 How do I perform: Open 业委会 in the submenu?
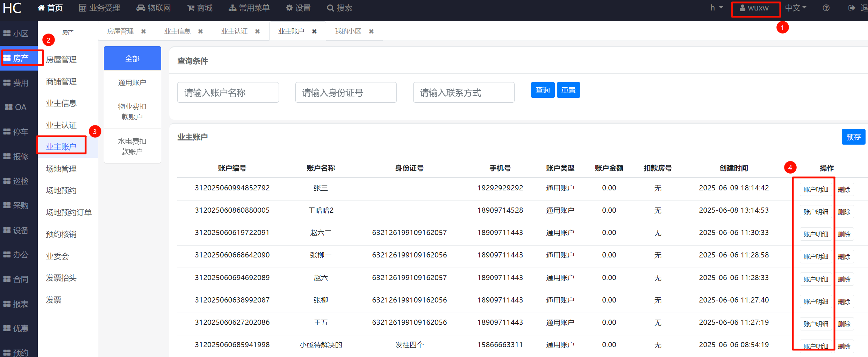57,256
